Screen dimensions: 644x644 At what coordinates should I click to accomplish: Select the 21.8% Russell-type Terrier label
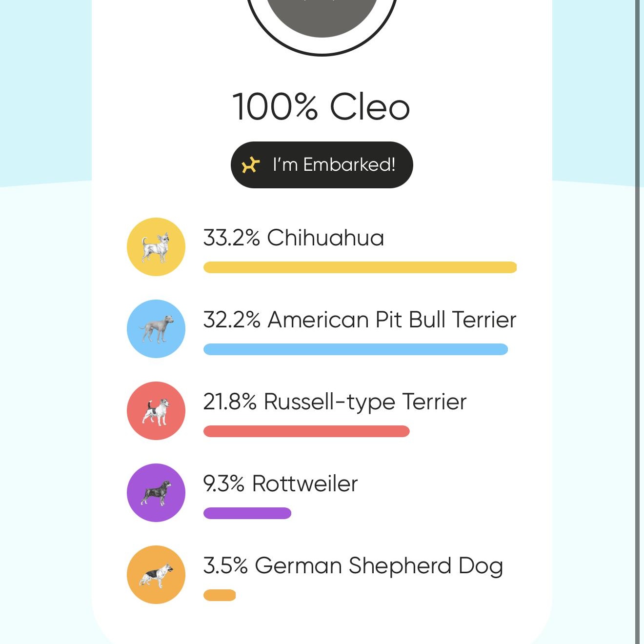click(335, 402)
